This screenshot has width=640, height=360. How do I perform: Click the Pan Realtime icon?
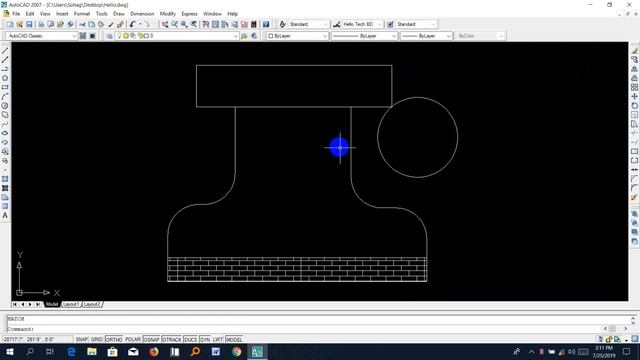pyautogui.click(x=164, y=24)
